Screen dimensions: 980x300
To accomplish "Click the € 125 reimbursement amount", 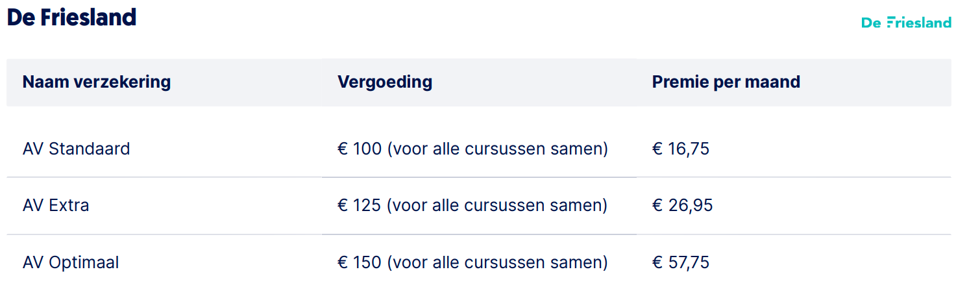I will pos(359,206).
